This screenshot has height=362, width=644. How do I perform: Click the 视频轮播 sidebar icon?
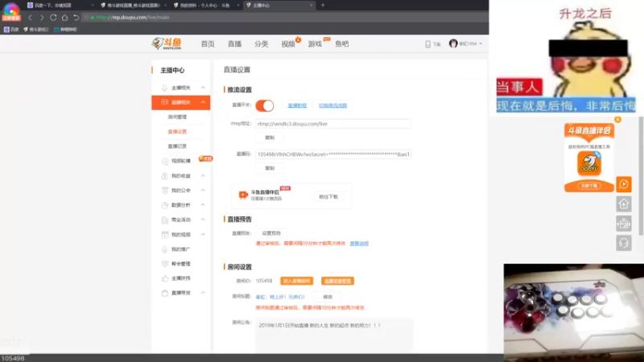coord(165,161)
